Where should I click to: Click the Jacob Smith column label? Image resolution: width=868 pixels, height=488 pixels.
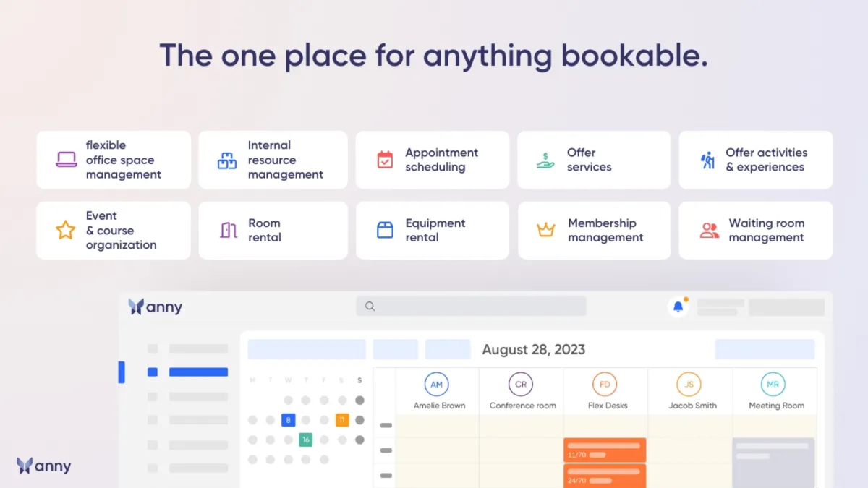click(692, 406)
